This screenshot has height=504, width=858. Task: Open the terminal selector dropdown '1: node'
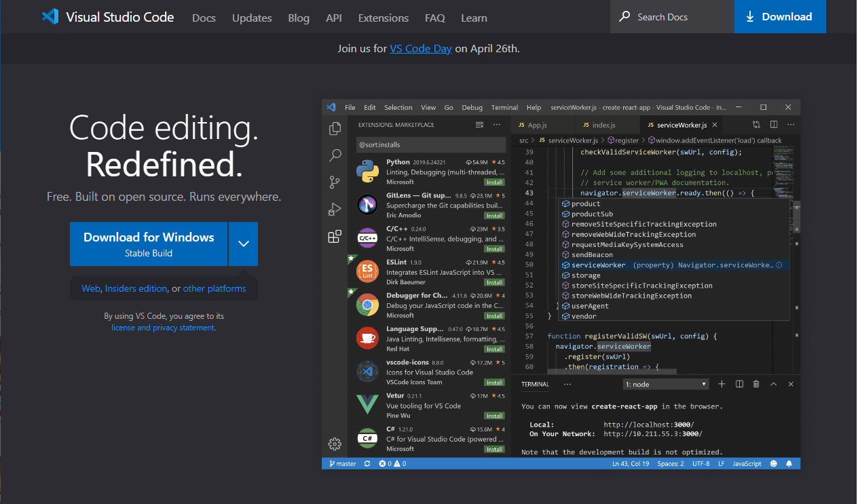click(x=666, y=384)
